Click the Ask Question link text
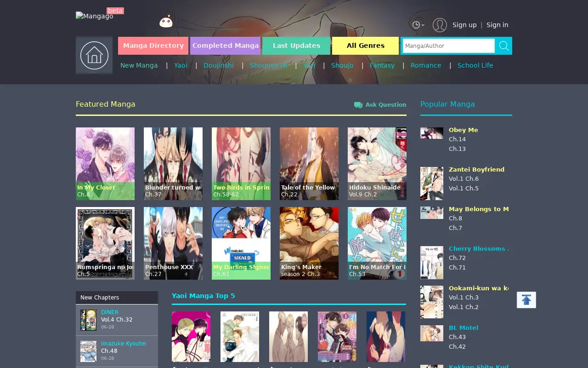 tap(386, 105)
